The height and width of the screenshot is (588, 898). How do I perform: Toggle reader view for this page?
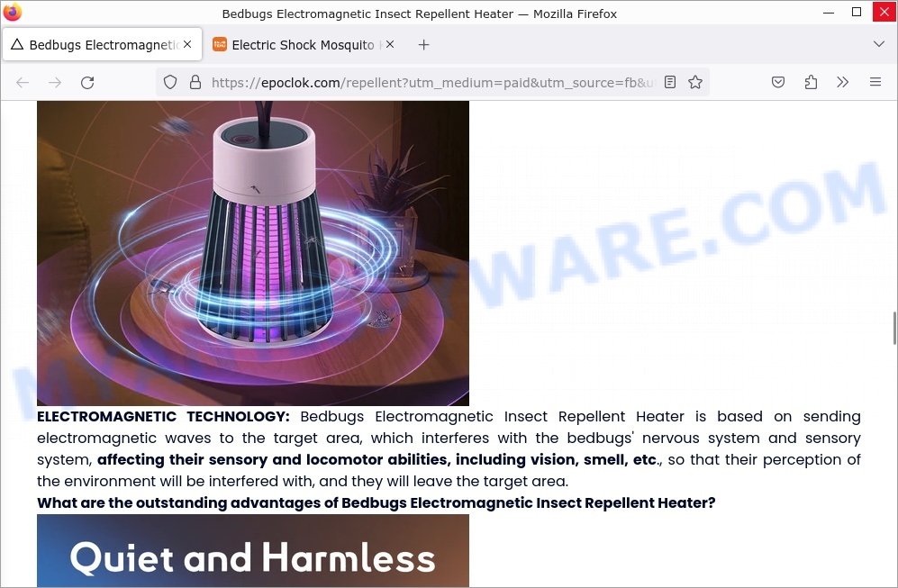pyautogui.click(x=670, y=82)
